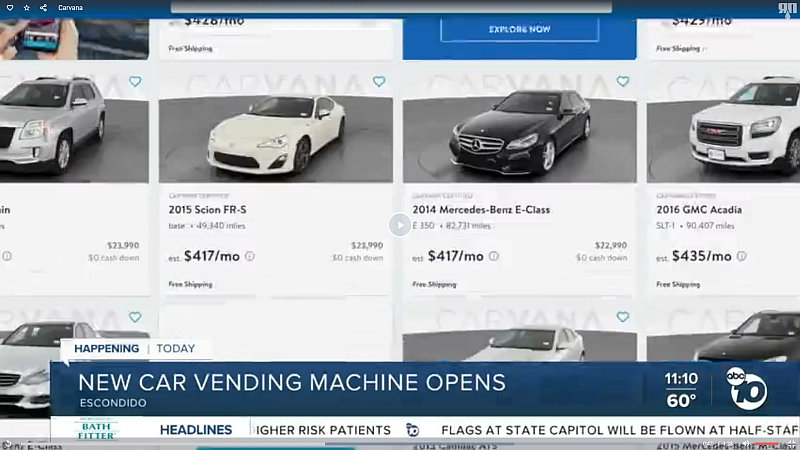Favorite the silver Mercedes sedan in bottom row
Image resolution: width=800 pixels, height=450 pixels.
[135, 317]
